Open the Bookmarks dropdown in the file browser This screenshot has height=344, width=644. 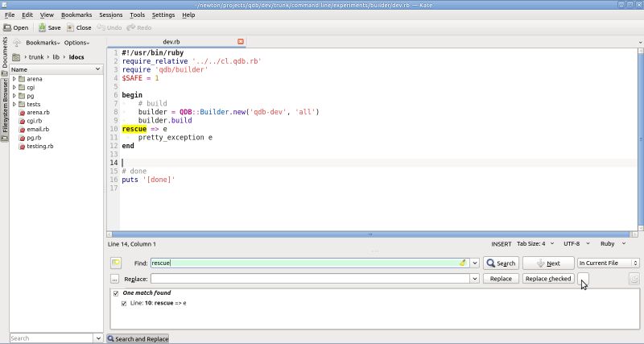43,43
